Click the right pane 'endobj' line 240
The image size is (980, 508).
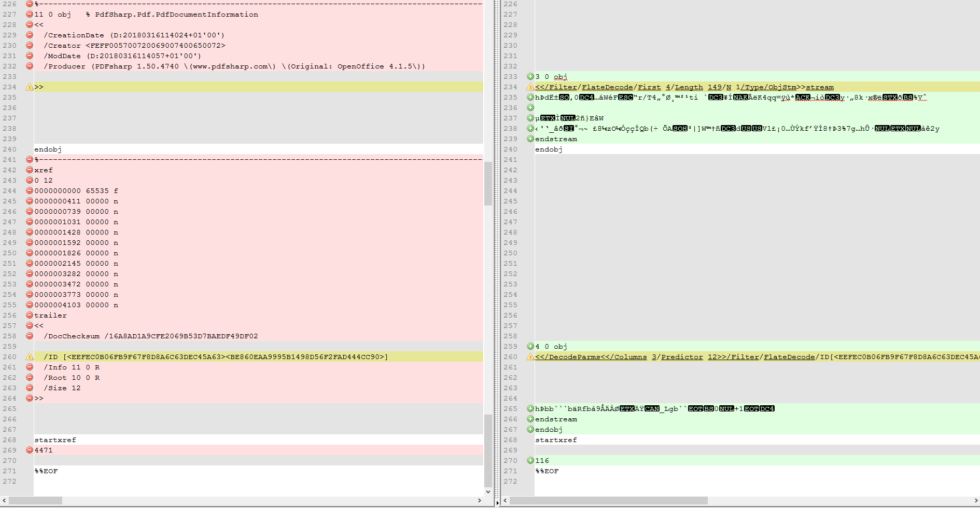[549, 149]
